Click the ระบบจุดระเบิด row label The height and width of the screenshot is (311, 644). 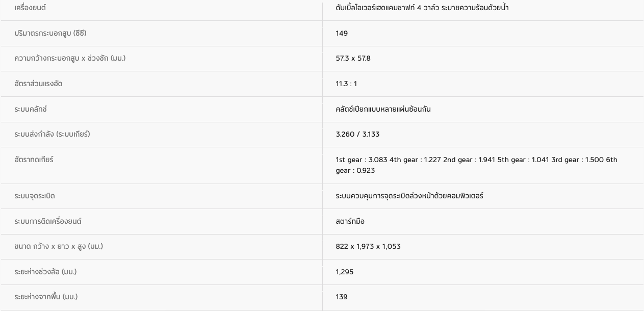35,196
